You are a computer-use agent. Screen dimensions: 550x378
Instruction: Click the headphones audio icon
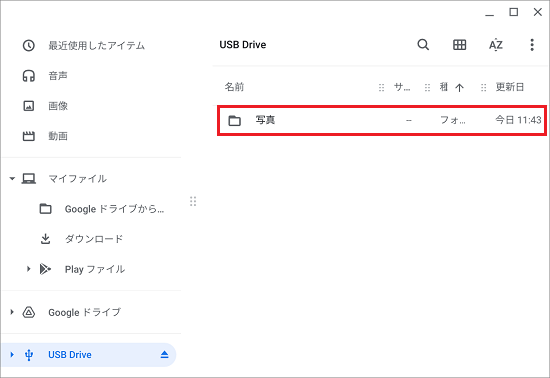click(x=28, y=76)
